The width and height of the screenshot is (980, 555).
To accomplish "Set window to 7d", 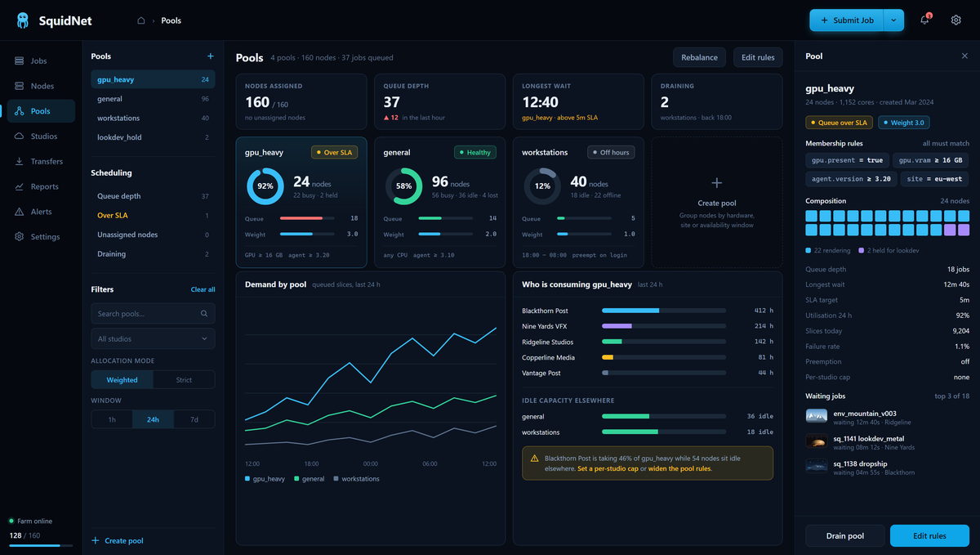I will (194, 419).
